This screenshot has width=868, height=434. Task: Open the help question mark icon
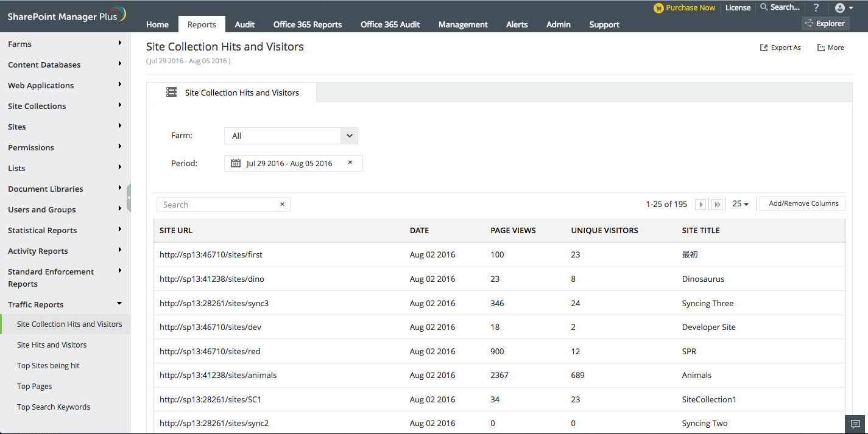[816, 8]
